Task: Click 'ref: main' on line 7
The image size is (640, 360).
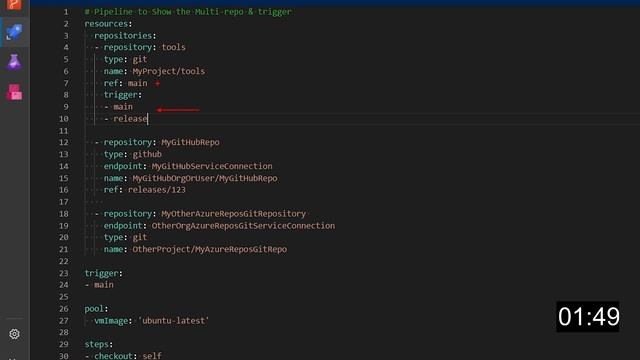Action: 125,83
